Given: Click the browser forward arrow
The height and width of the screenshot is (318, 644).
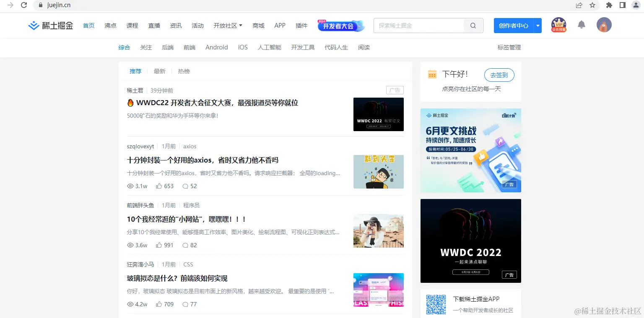Looking at the screenshot, I should pos(10,5).
